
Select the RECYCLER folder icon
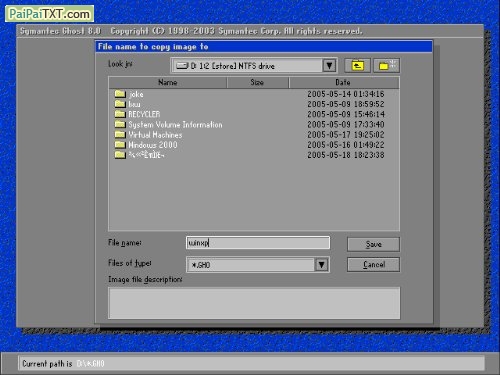pos(120,114)
